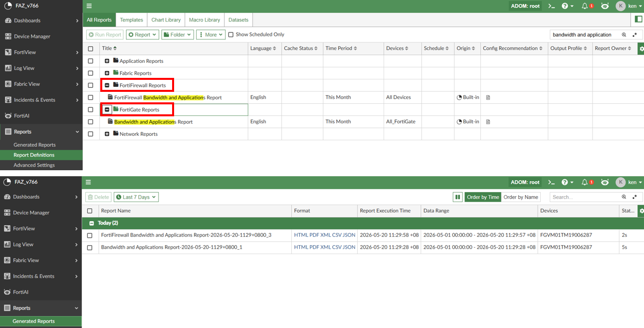Screen dimensions: 644x328
Task: Click the FortiAI robot icon in bottom header
Action: click(605, 182)
